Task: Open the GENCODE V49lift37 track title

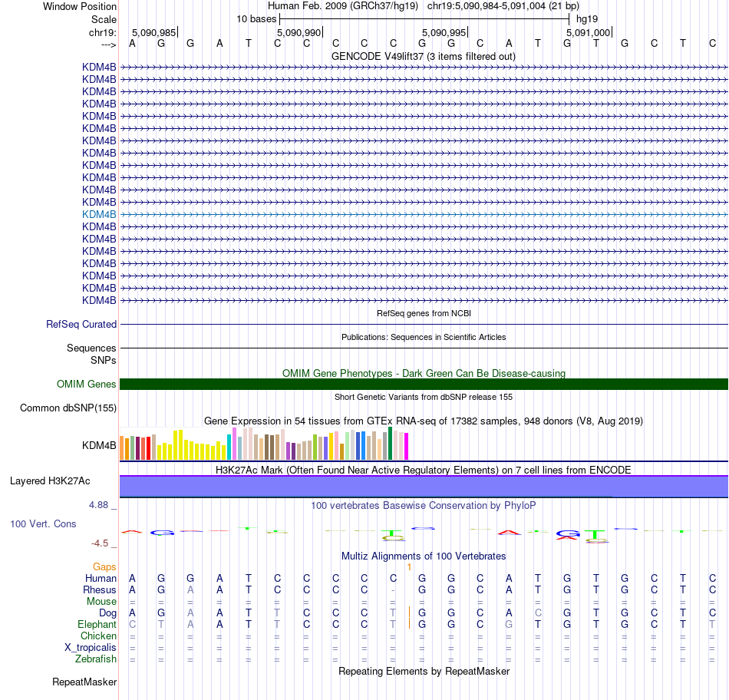Action: click(424, 56)
